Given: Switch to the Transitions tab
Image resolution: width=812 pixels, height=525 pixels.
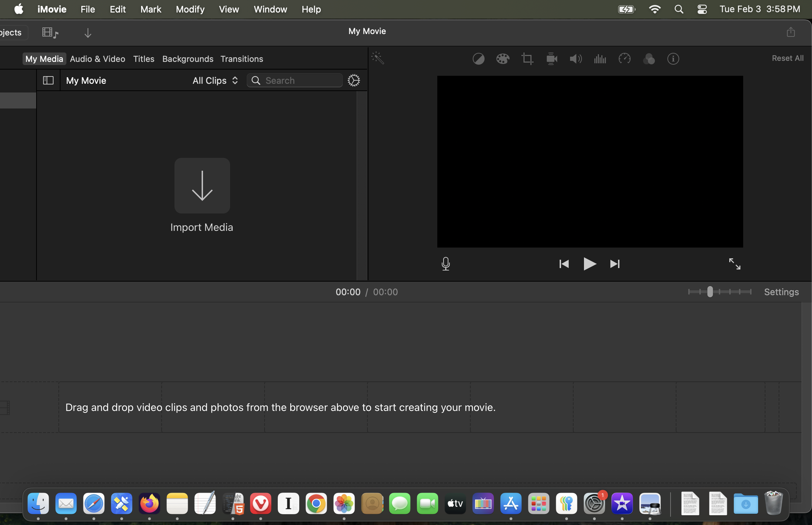Looking at the screenshot, I should [242, 59].
